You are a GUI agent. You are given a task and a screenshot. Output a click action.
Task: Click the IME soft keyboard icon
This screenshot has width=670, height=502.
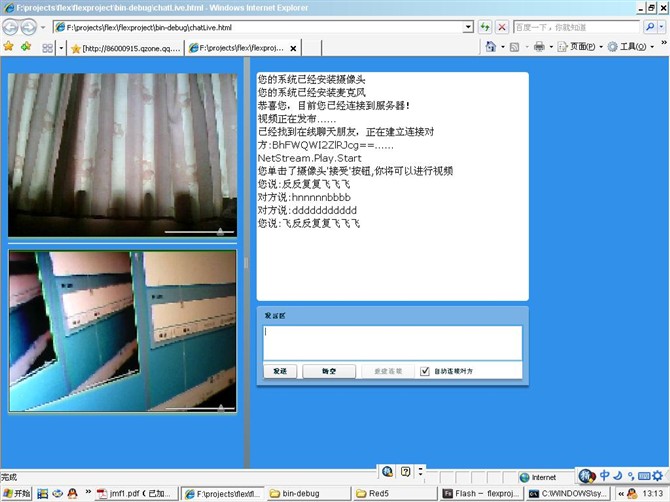644,476
